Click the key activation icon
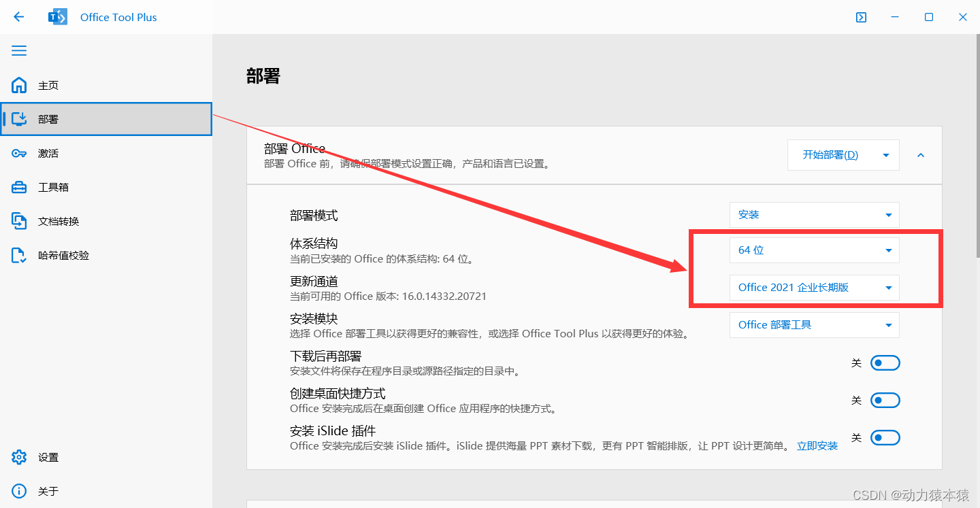Screen dimensions: 980x508 [x=19, y=153]
